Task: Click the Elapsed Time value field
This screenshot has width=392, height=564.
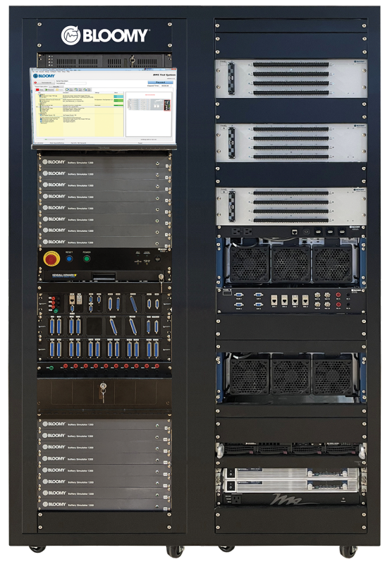Action: pyautogui.click(x=166, y=85)
